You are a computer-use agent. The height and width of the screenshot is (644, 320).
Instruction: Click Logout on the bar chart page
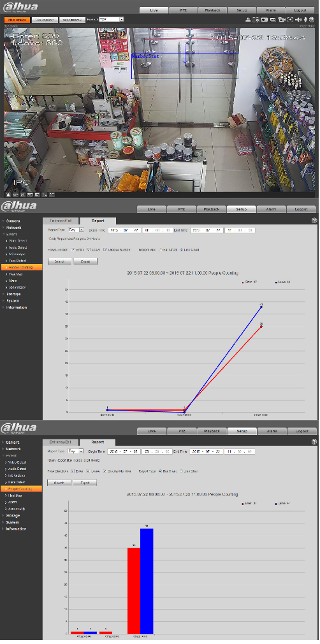coord(302,431)
